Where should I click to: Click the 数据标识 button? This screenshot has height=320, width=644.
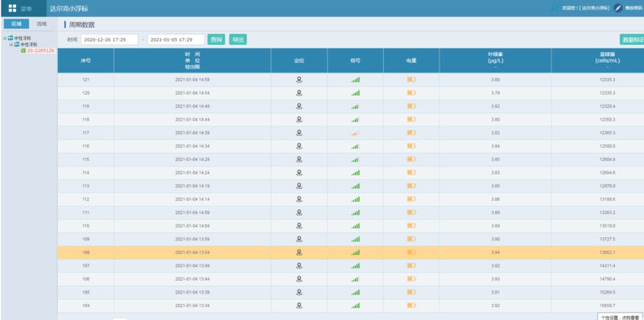(x=632, y=39)
